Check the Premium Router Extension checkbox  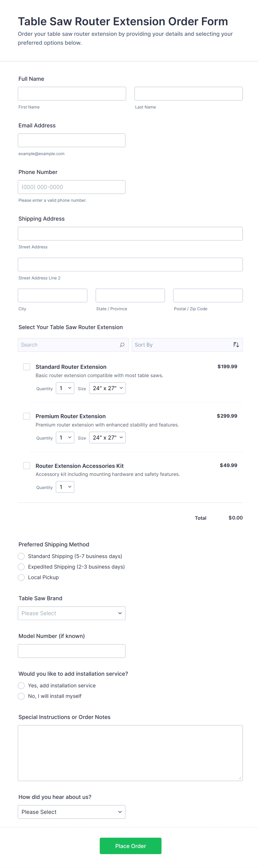[x=27, y=416]
